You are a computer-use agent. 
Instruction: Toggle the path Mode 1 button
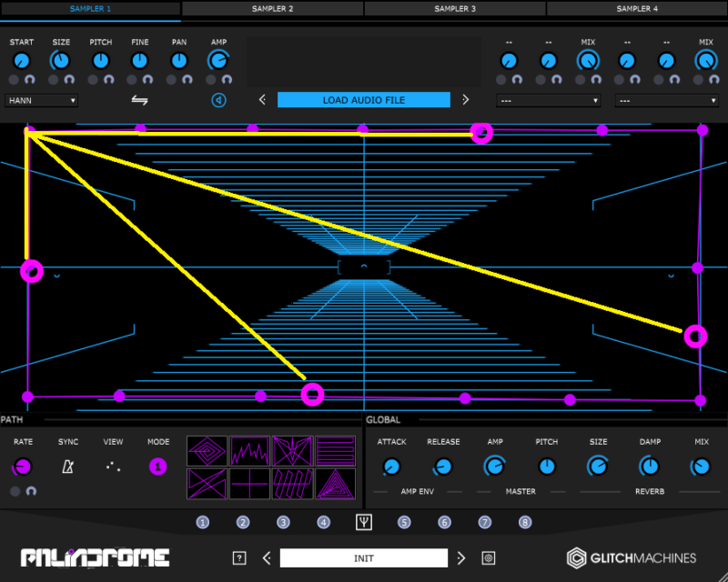pyautogui.click(x=157, y=467)
